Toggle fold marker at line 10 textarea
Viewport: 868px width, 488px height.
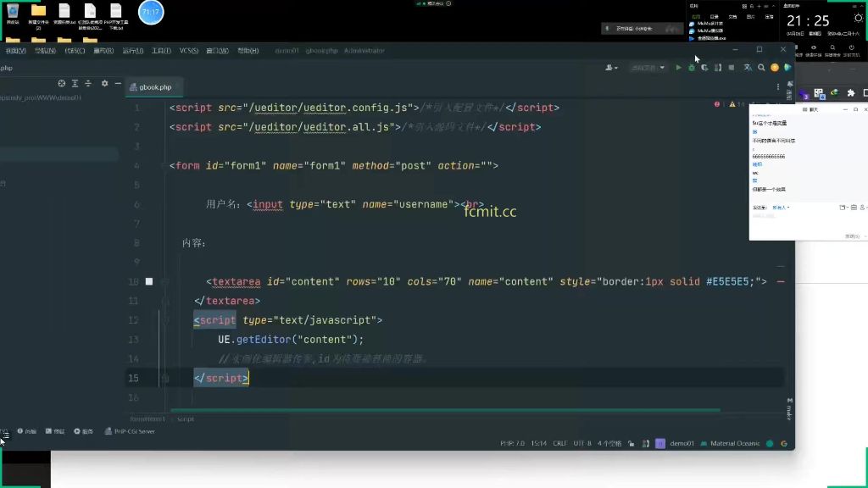tap(164, 281)
